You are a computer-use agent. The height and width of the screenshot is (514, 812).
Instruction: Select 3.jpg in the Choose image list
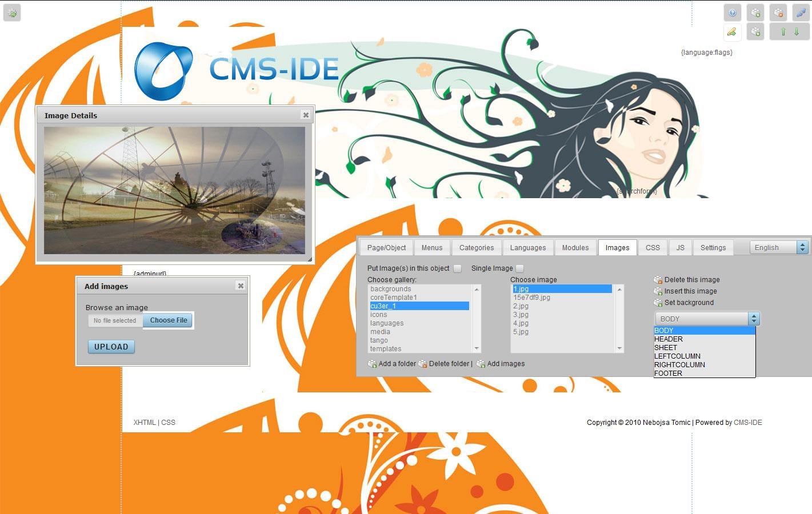click(521, 314)
